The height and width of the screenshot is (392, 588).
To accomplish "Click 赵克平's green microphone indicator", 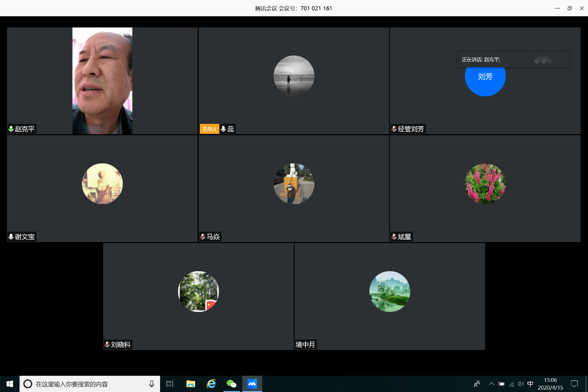I will tap(11, 129).
